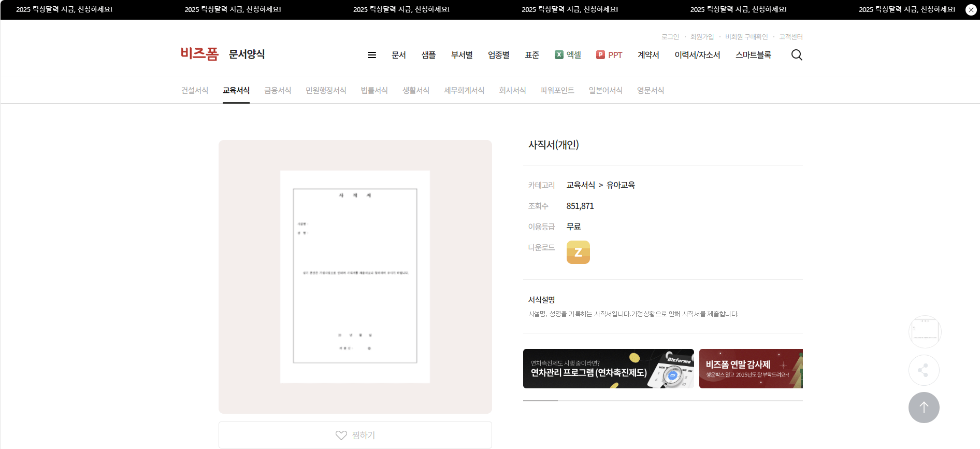Screen dimensions: 980x449
Task: Click the banner carousel progress bar
Action: pos(663,401)
